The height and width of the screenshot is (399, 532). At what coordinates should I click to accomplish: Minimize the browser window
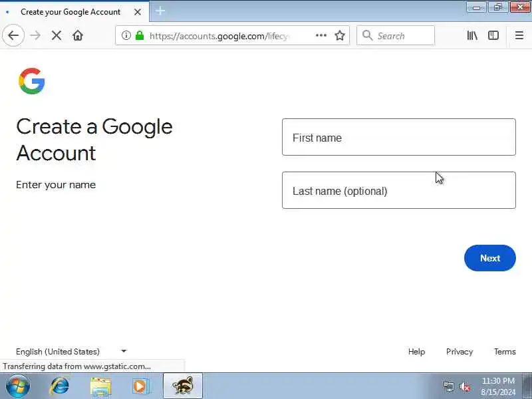click(x=476, y=7)
